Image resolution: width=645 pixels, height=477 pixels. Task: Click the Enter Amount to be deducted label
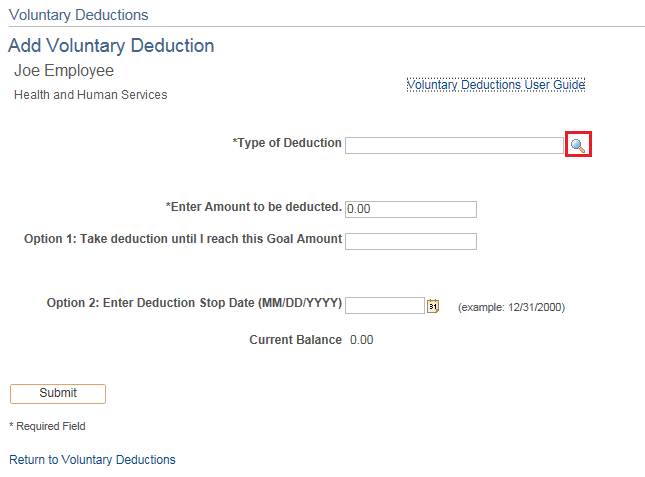pyautogui.click(x=253, y=207)
